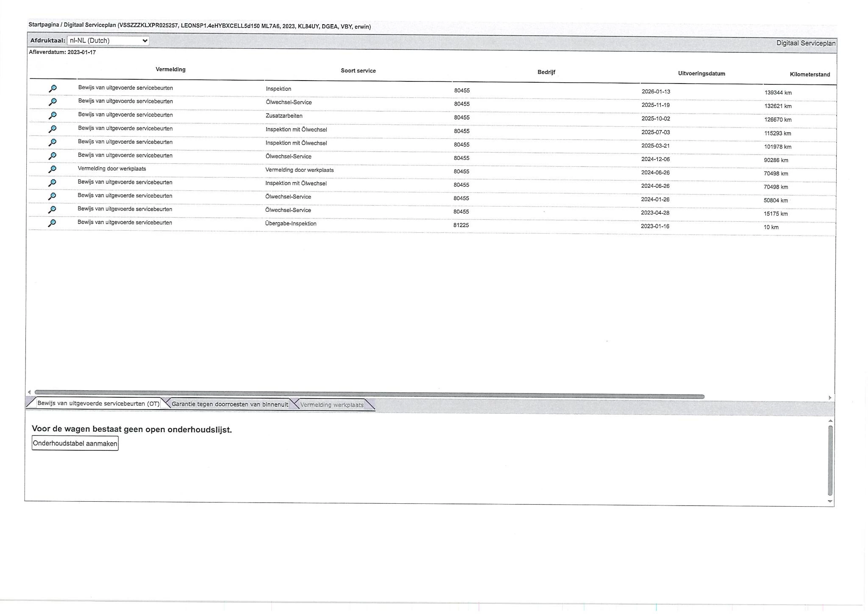Click the 132621 km mileage cell
This screenshot has height=614, width=868.
[x=778, y=106]
